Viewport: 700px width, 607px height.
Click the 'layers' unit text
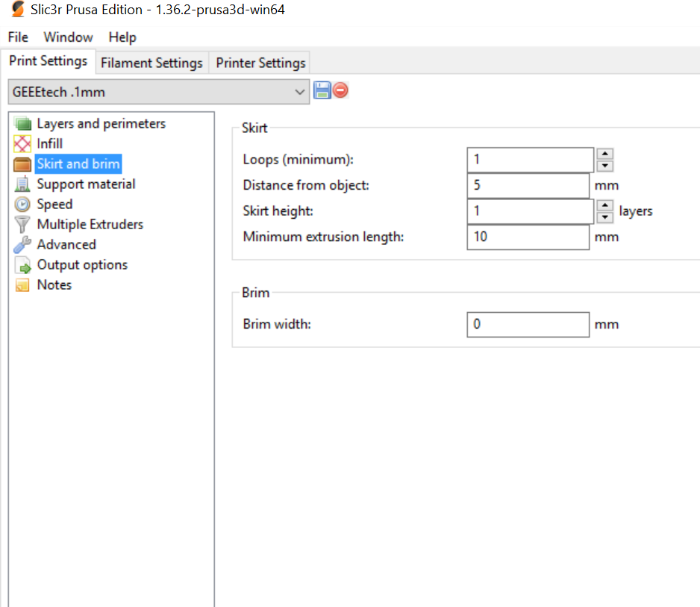click(636, 211)
